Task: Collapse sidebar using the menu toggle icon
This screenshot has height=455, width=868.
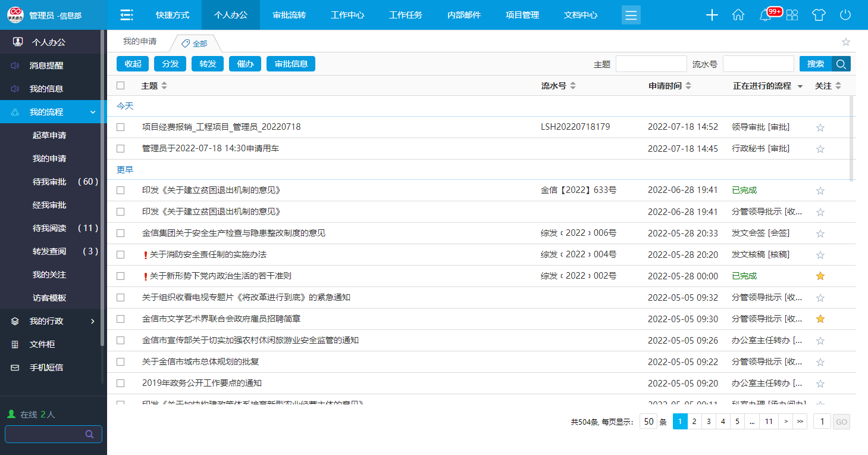Action: click(x=126, y=15)
